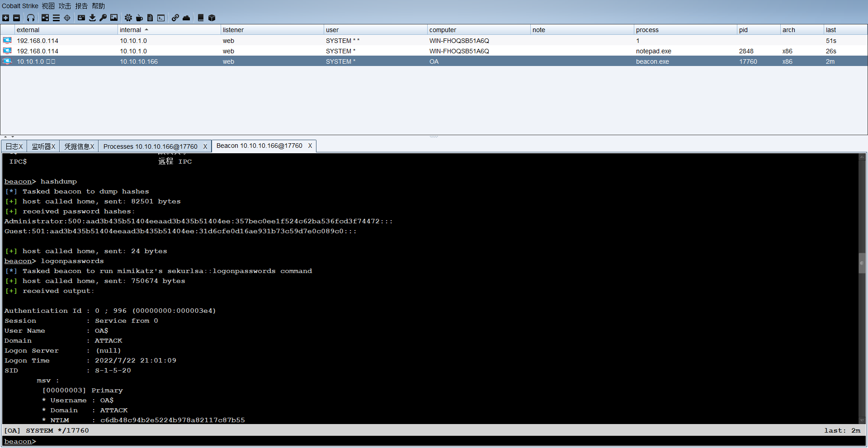This screenshot has width=868, height=448.
Task: Click the session icon for the beacon.exe row
Action: coord(7,61)
